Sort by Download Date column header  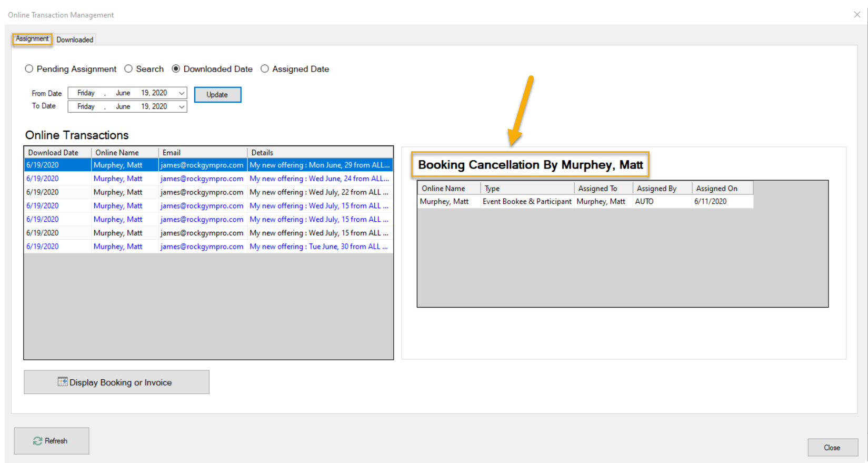(58, 152)
